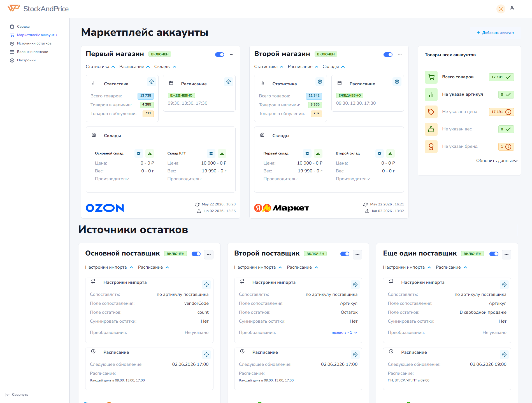Open statistics settings gear for Первый магазин
Image resolution: width=532 pixels, height=403 pixels.
coord(152,82)
